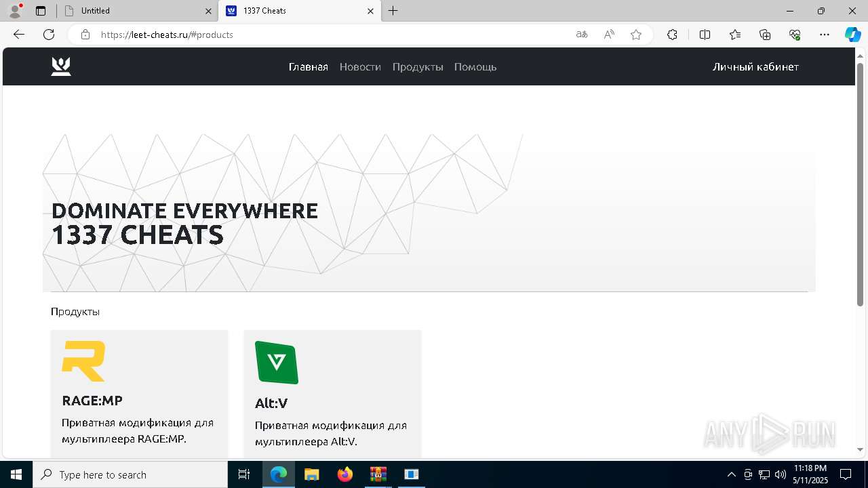The width and height of the screenshot is (868, 488).
Task: Click RAGE:MP description text
Action: [x=138, y=431]
